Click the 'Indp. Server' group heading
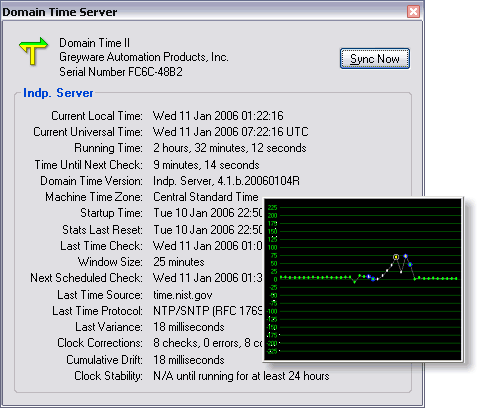Screen dimensions: 480x408 tap(58, 93)
